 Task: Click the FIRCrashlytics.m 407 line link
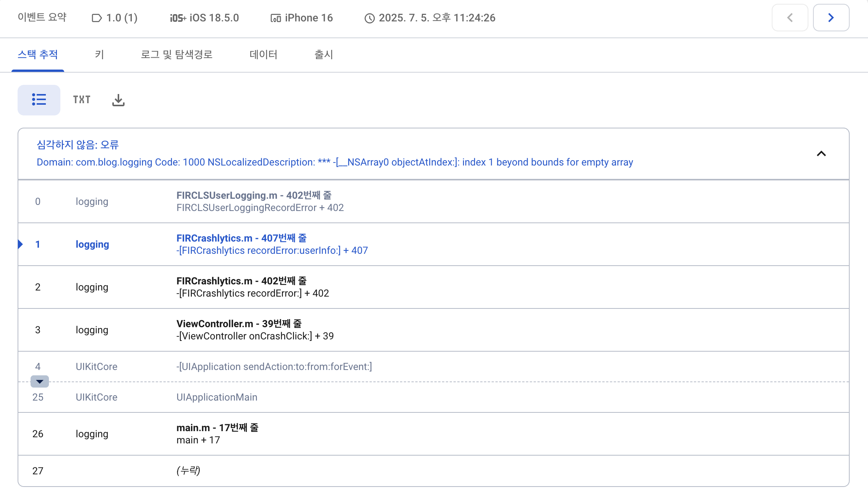[241, 238]
